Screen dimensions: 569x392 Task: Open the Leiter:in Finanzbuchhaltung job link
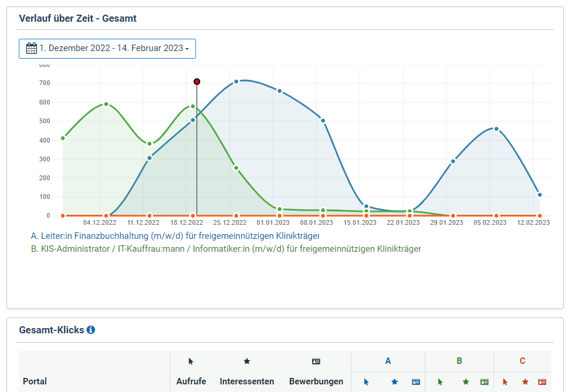coord(175,236)
